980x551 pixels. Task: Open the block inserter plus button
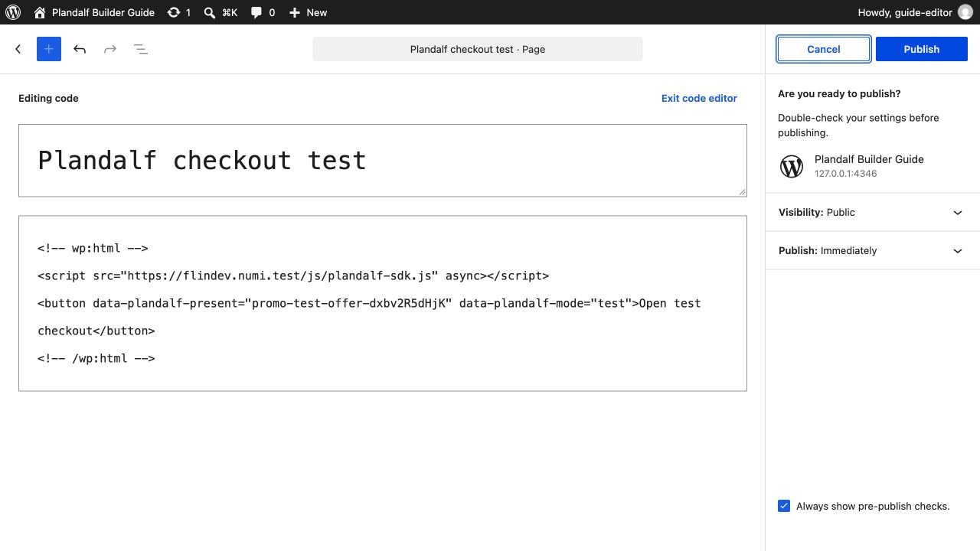pyautogui.click(x=49, y=49)
